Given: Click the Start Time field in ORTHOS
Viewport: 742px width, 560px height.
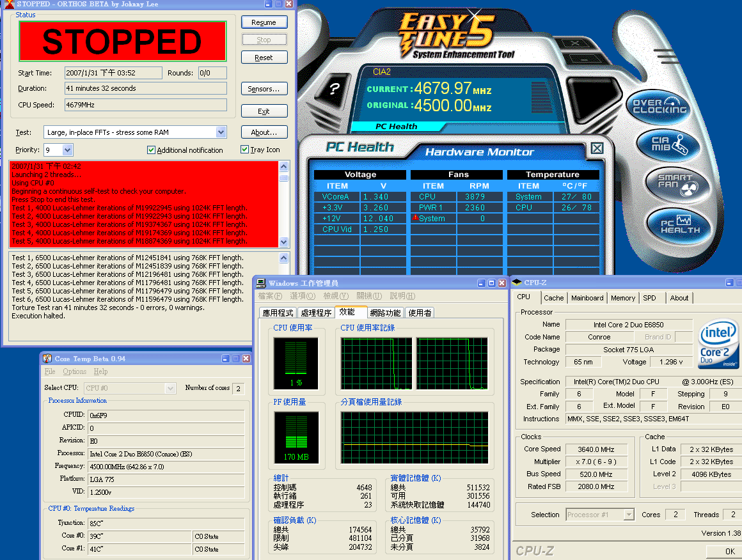Looking at the screenshot, I should pos(113,73).
